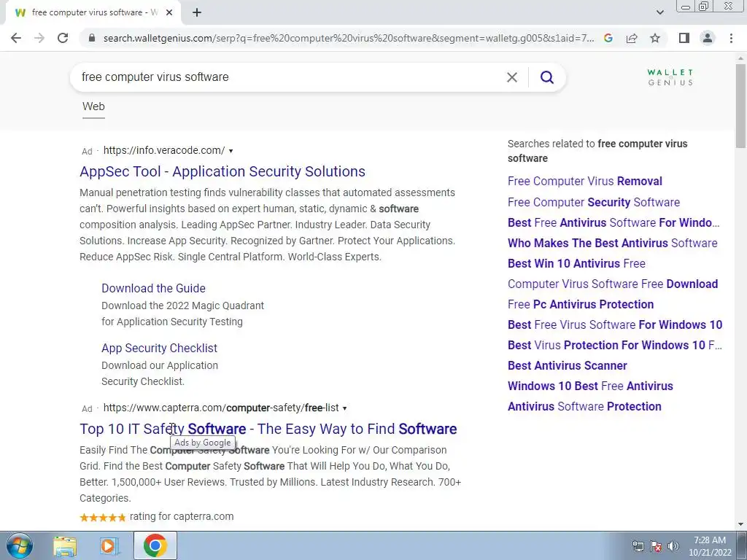This screenshot has width=747, height=560.
Task: Close the 'free computer virus software' tab
Action: (169, 13)
